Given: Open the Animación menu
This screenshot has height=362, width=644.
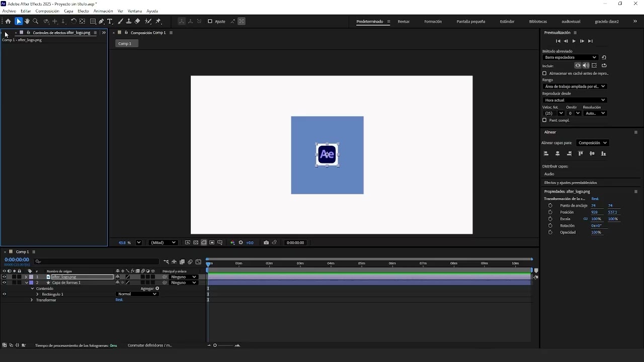Looking at the screenshot, I should coord(103,11).
